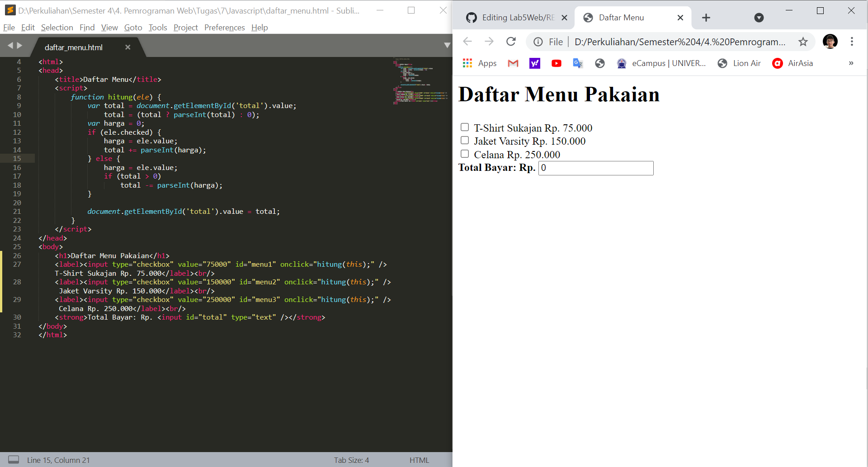Image resolution: width=868 pixels, height=467 pixels.
Task: Check the T-Shirt Sukajan checkbox
Action: click(464, 127)
